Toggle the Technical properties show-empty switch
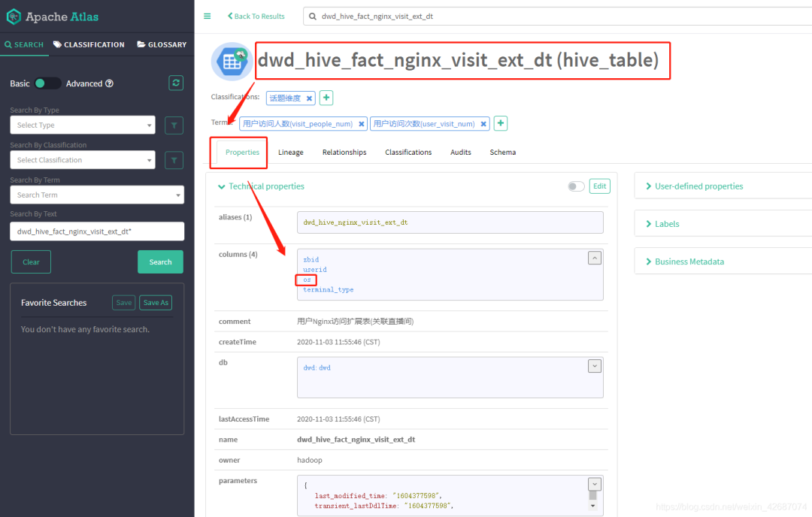This screenshot has height=517, width=812. 576,186
